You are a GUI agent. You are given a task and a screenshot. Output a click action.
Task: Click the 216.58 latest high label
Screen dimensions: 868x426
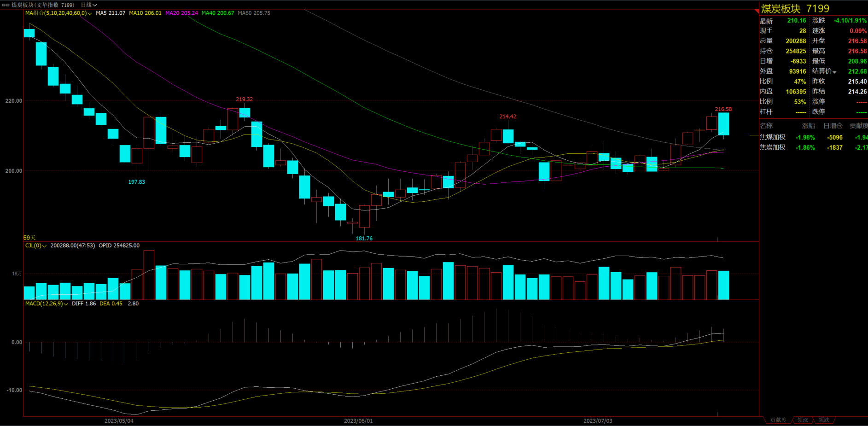coord(723,109)
